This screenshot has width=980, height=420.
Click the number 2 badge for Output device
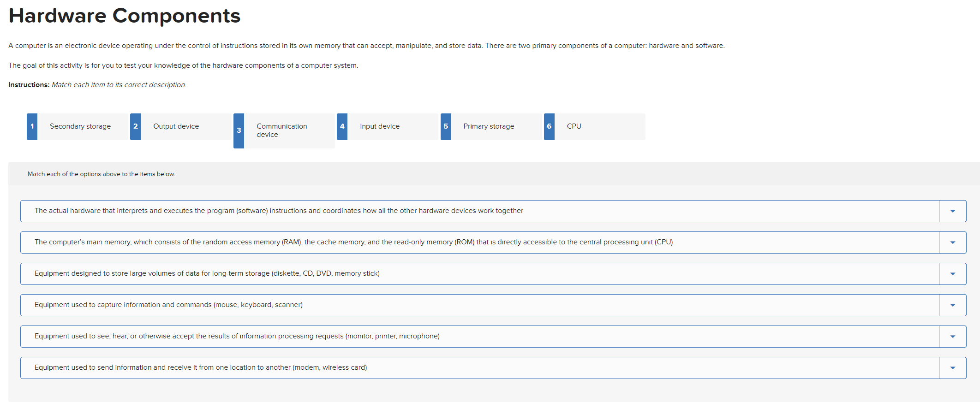click(x=135, y=126)
